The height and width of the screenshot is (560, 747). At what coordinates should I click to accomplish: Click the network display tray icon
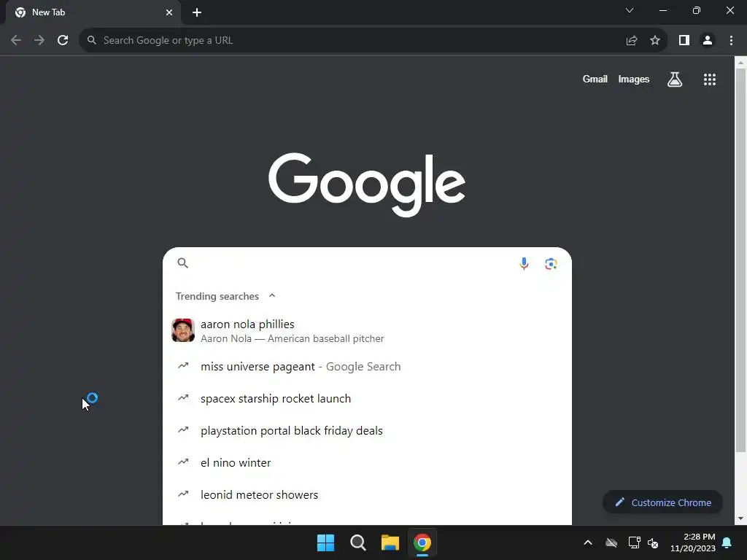coord(634,542)
